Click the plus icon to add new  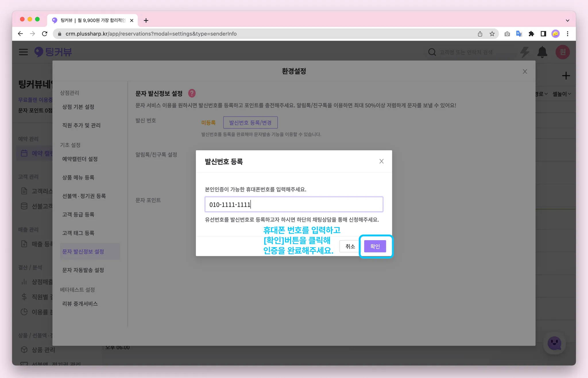[566, 76]
